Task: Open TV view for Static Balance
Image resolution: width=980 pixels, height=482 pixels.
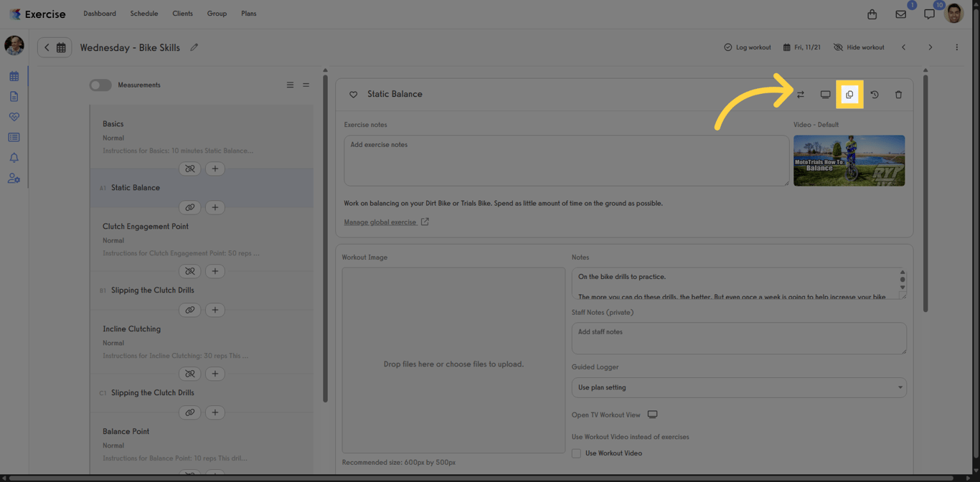Action: (825, 94)
